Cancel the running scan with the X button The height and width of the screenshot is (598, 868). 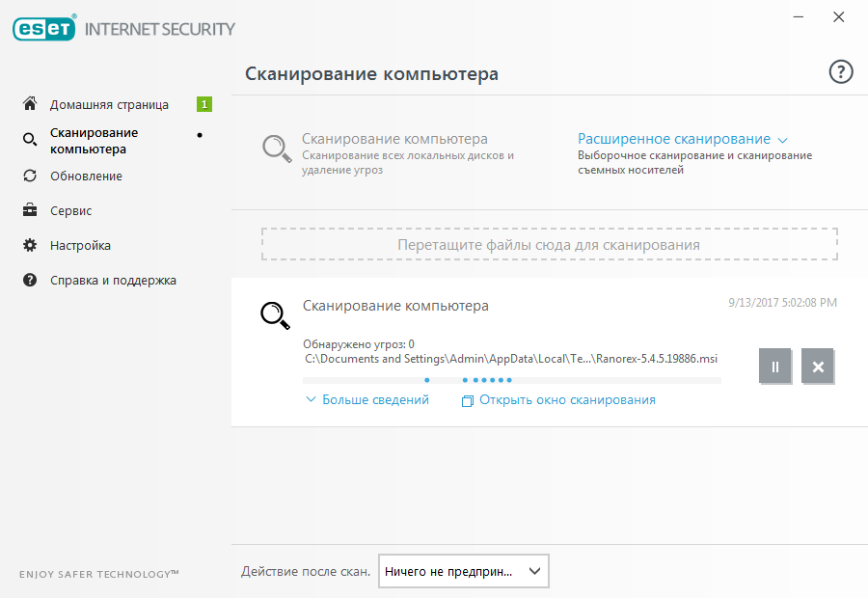point(818,367)
